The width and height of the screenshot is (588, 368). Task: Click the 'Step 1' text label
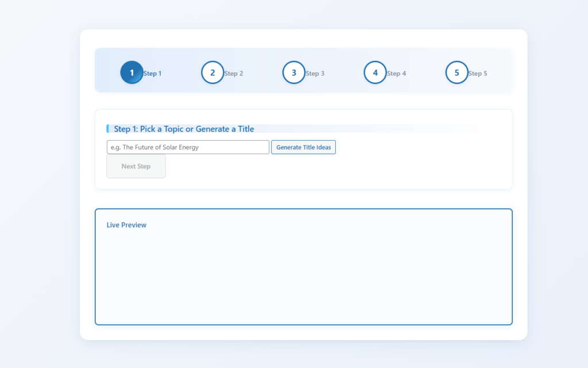click(x=152, y=73)
